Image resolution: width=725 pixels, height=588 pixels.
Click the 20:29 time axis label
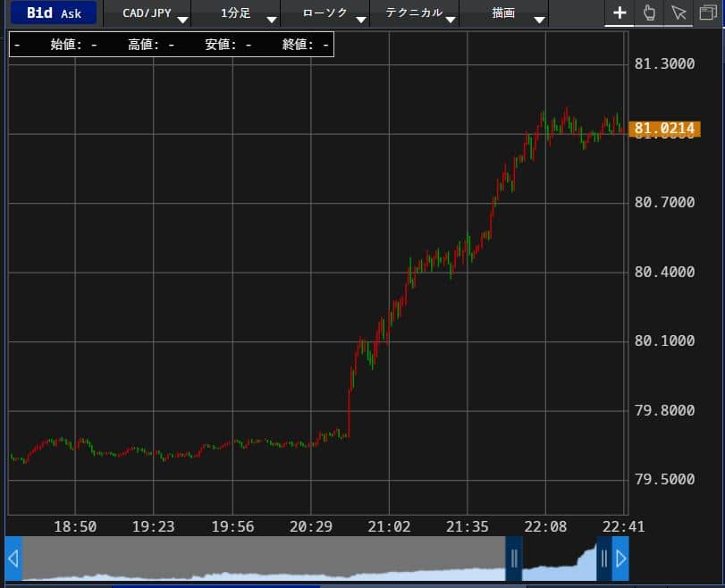[311, 526]
